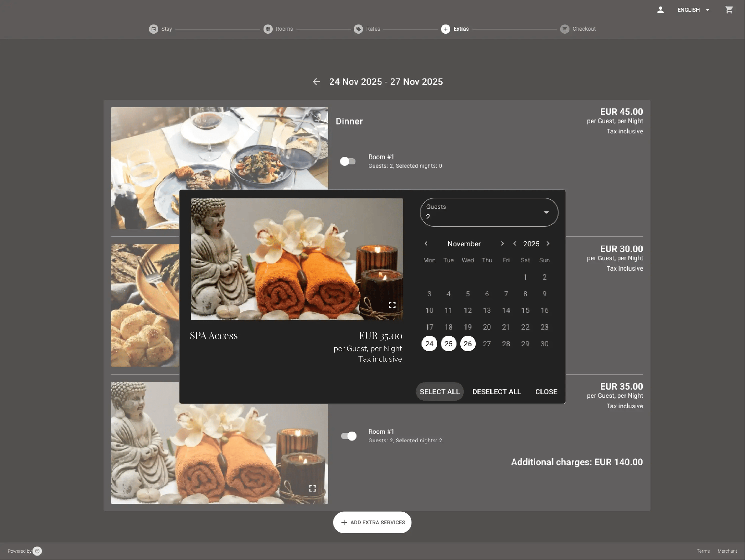Disable SPA Access for Room #1
745x560 pixels.
click(348, 436)
